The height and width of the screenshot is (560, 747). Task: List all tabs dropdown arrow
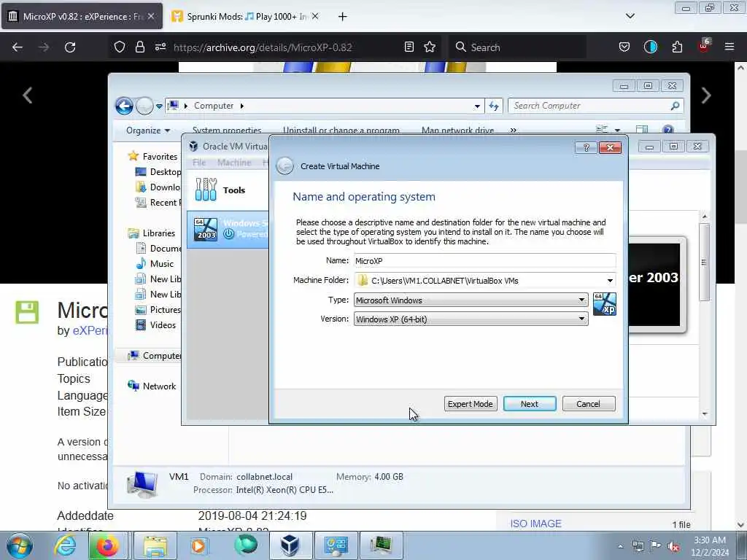tap(630, 16)
